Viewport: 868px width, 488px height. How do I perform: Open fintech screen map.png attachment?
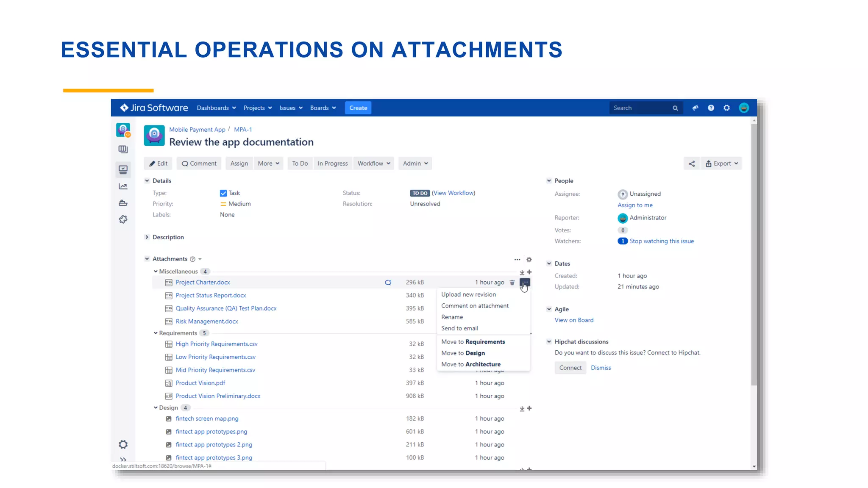(x=207, y=419)
